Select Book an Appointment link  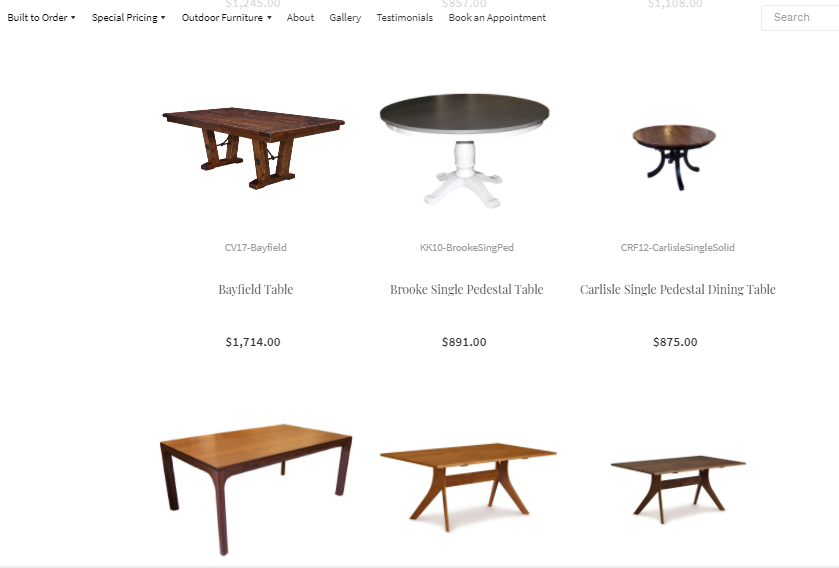[497, 18]
